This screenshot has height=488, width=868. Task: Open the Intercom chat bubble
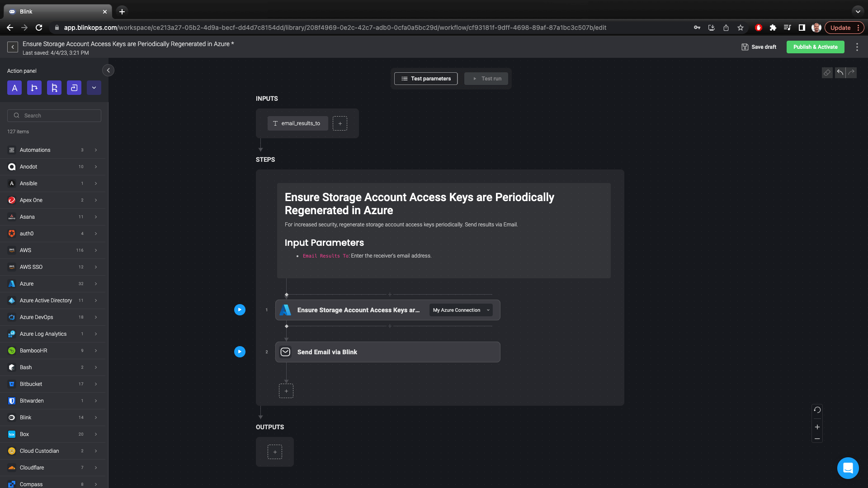(x=848, y=468)
